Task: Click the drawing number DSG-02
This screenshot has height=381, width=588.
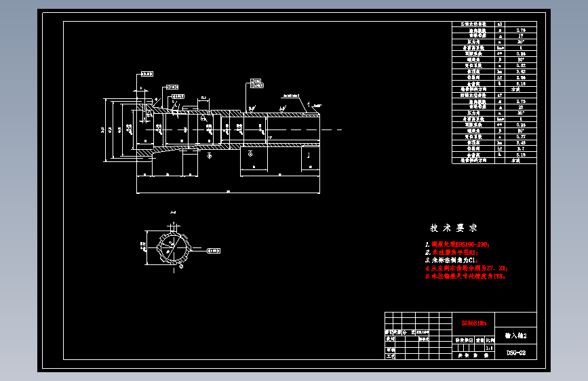Action: [516, 353]
